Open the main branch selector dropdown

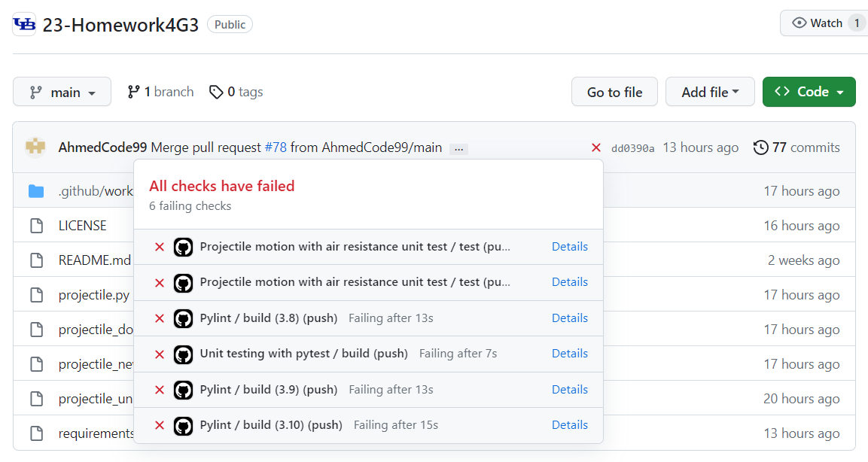[x=62, y=91]
